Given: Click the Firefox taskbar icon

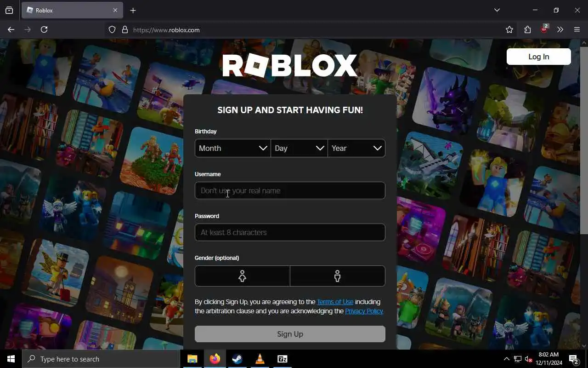Looking at the screenshot, I should tap(215, 359).
